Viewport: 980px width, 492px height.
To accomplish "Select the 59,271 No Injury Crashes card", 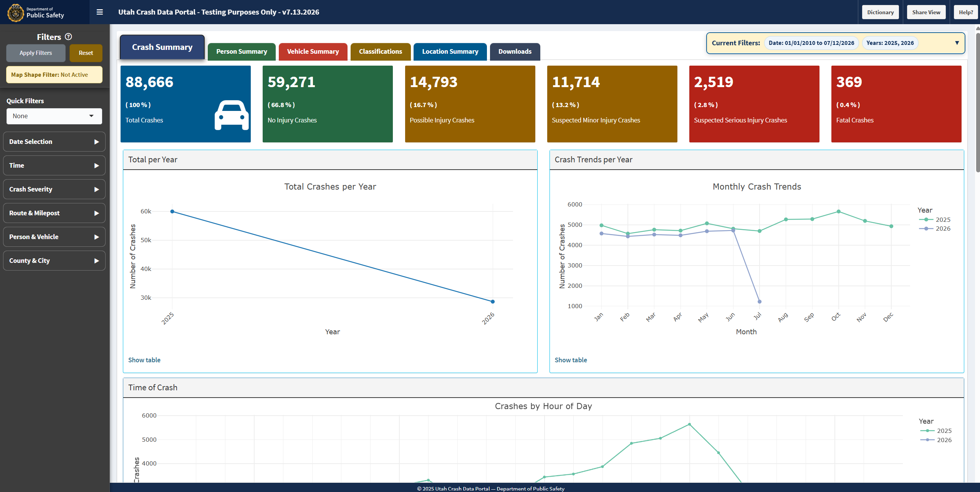I will pos(328,104).
